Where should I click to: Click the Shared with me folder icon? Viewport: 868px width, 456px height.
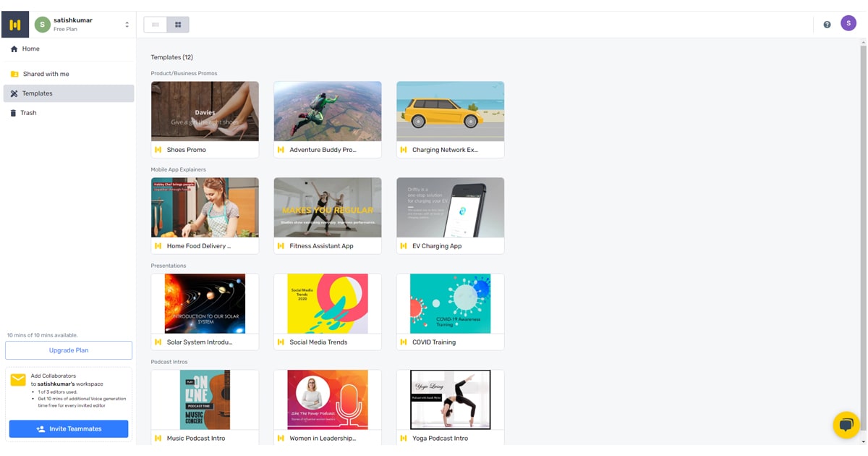[x=14, y=74]
